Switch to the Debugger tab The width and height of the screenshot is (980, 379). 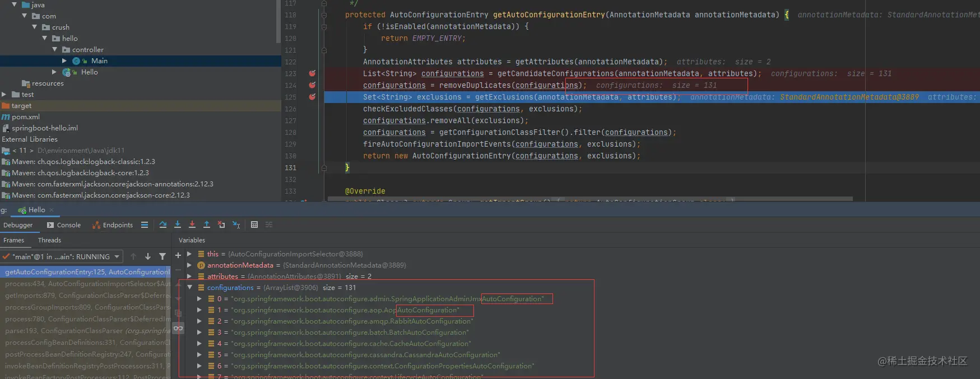click(x=18, y=225)
